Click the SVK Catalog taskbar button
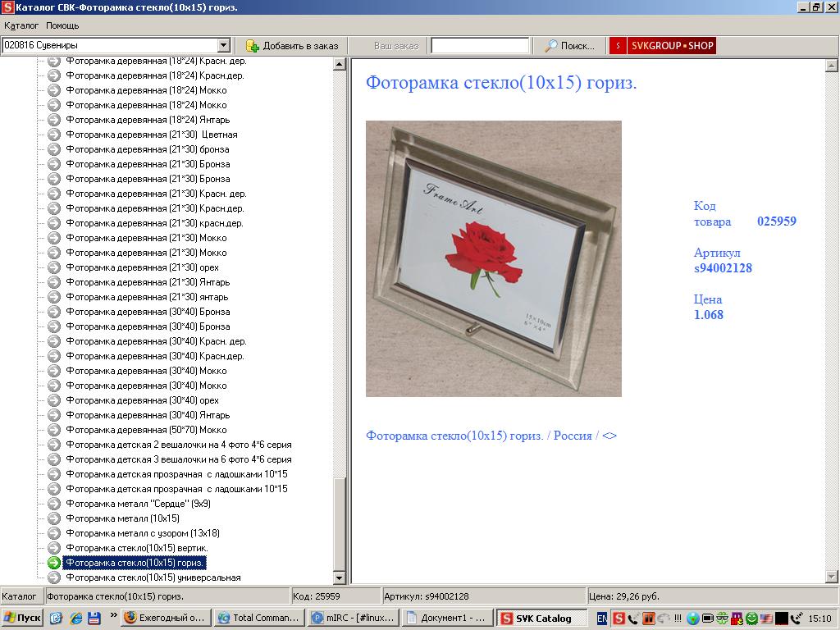The height and width of the screenshot is (630, 840). (x=542, y=618)
